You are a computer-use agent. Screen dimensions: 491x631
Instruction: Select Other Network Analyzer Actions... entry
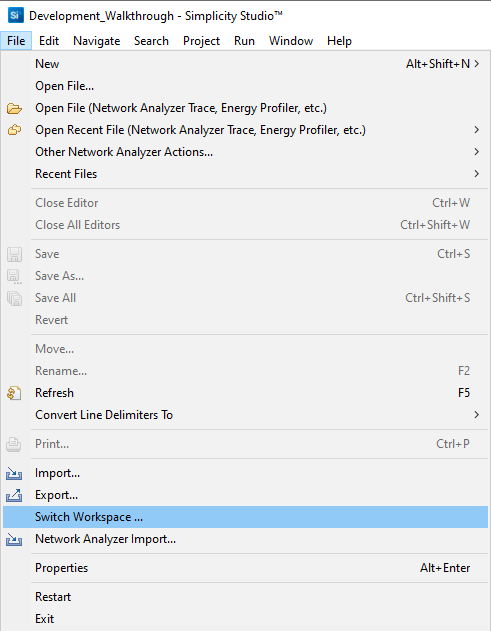tap(246, 152)
